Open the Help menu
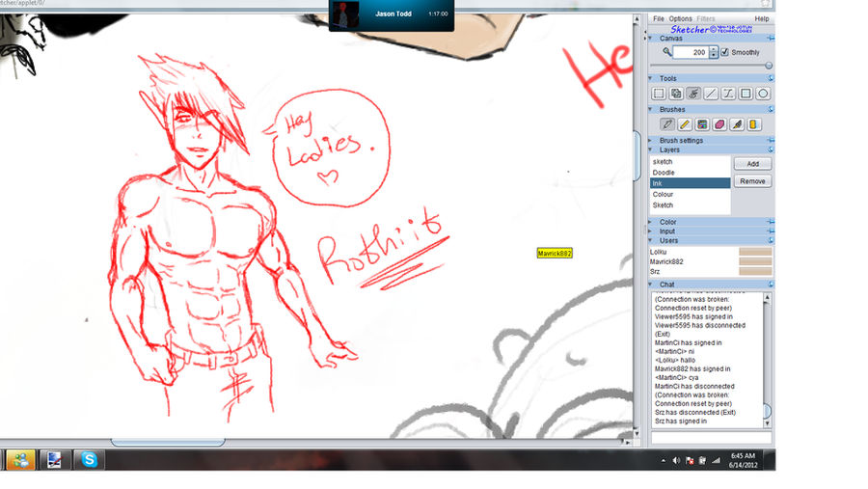The width and height of the screenshot is (868, 489). (x=762, y=19)
